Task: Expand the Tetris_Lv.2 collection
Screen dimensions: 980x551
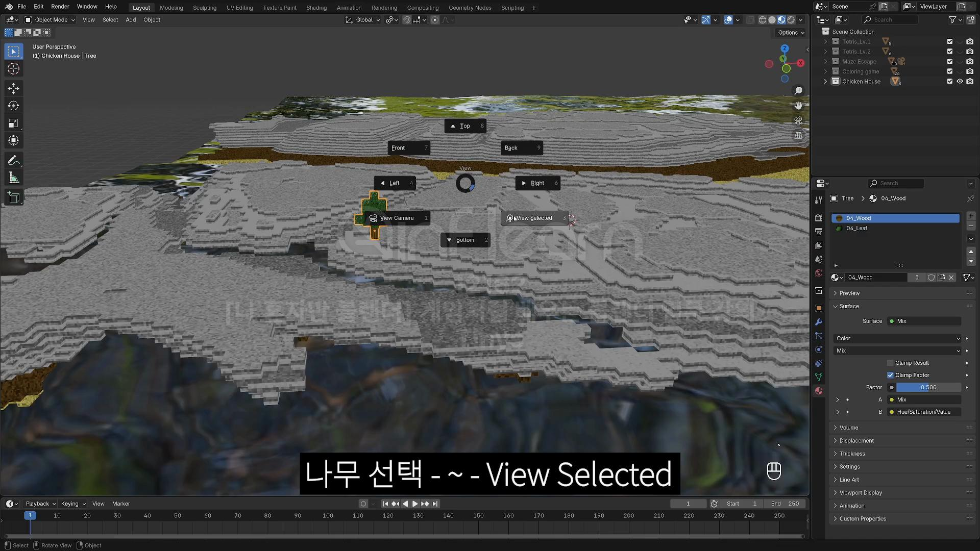Action: coord(825,52)
